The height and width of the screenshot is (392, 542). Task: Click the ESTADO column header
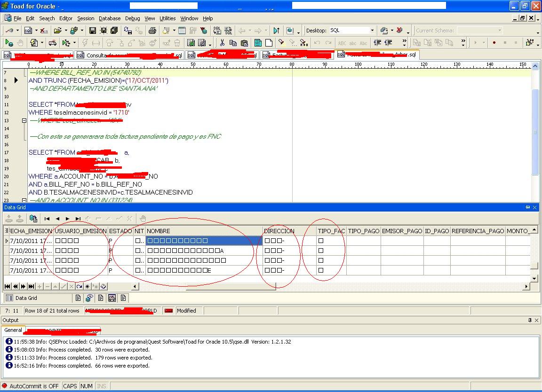[120, 231]
